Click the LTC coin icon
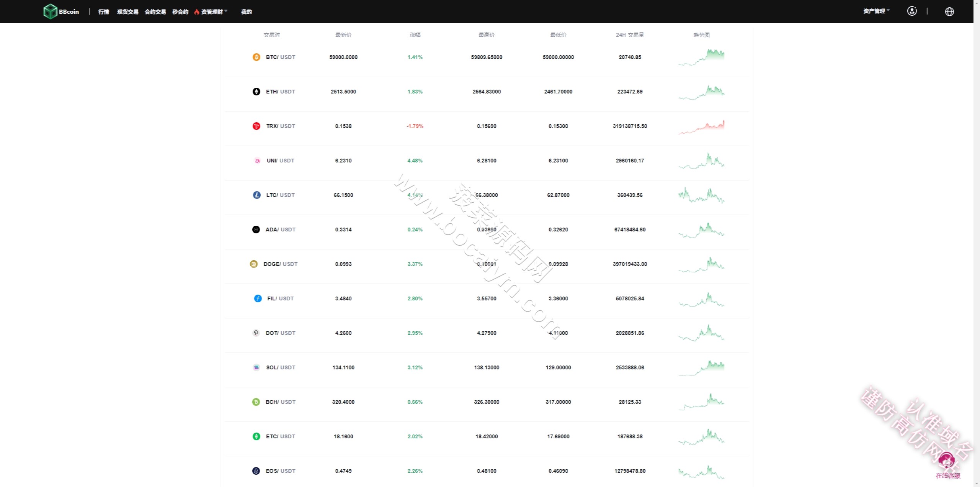 (256, 195)
